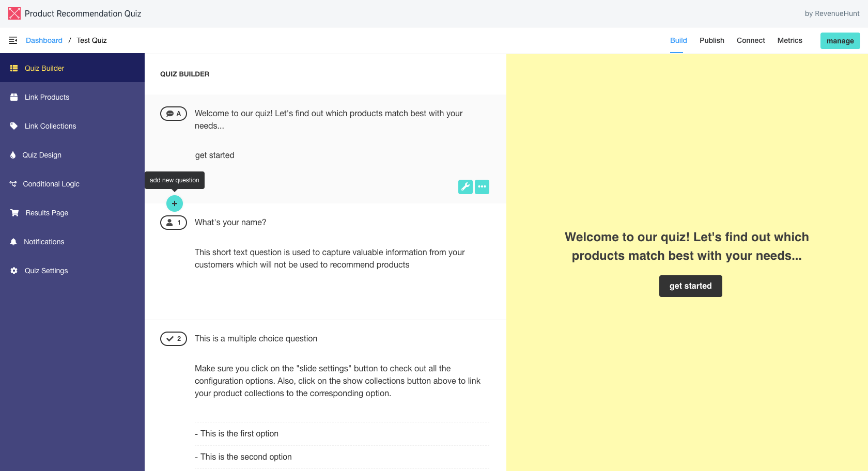Viewport: 868px width, 471px height.
Task: Open the Metrics tab
Action: (x=790, y=40)
